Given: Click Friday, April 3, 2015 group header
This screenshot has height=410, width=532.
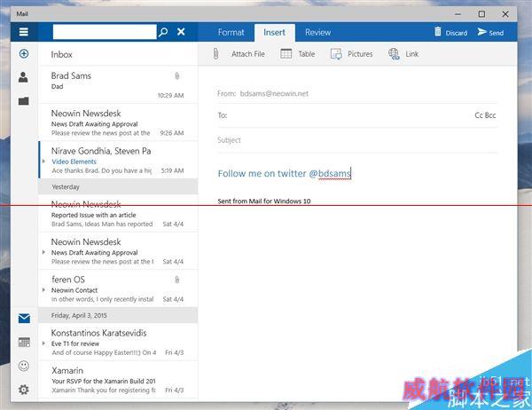Looking at the screenshot, I should point(118,315).
